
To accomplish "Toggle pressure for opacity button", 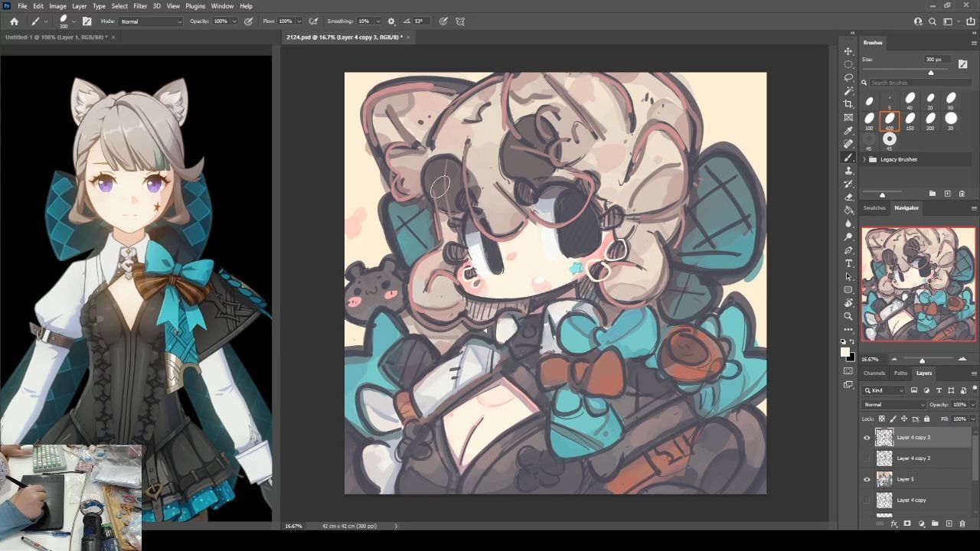I will [249, 21].
